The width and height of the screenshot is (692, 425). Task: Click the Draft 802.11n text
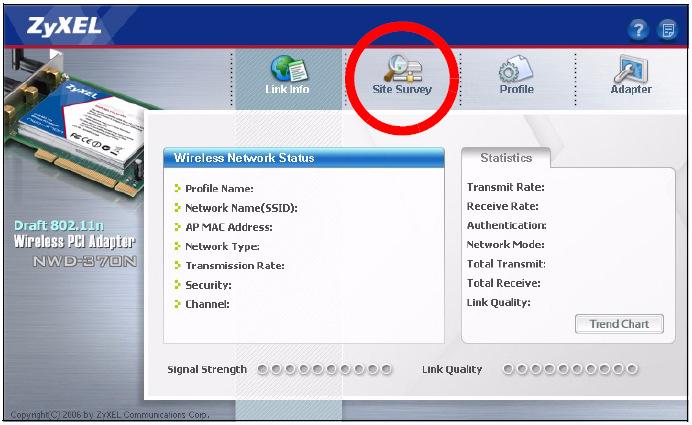click(x=59, y=226)
